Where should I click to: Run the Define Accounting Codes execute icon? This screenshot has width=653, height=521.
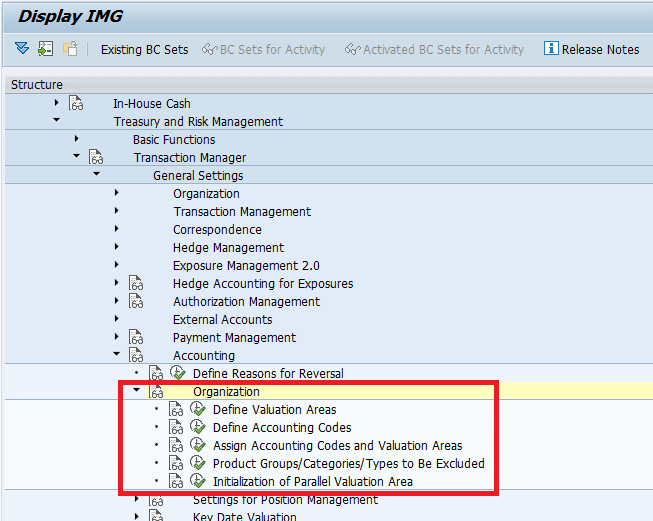coord(197,428)
